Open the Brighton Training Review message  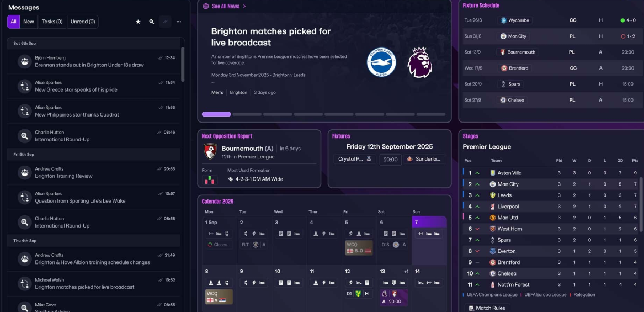coord(94,173)
